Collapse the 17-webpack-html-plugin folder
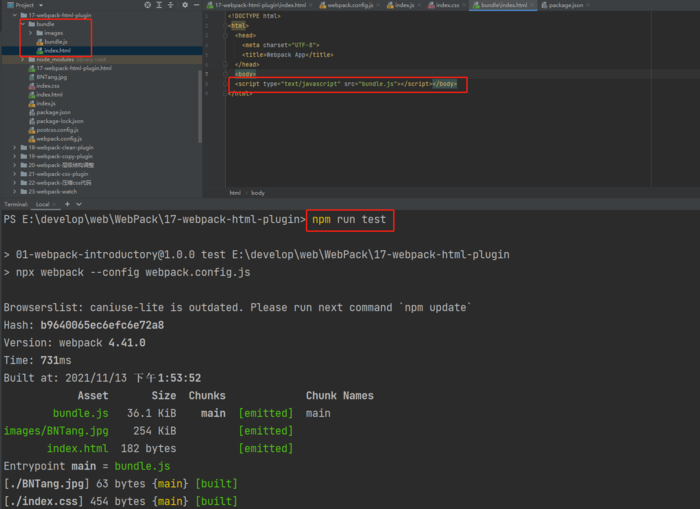700x509 pixels. click(15, 15)
